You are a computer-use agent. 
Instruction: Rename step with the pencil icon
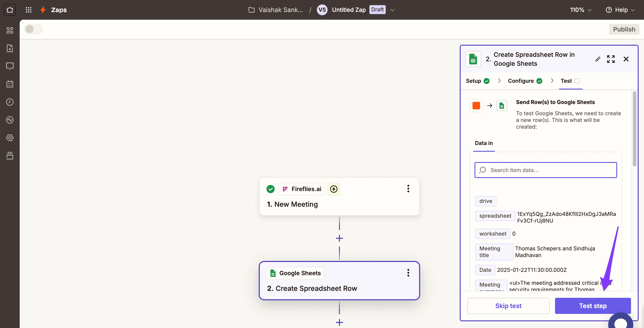(598, 59)
